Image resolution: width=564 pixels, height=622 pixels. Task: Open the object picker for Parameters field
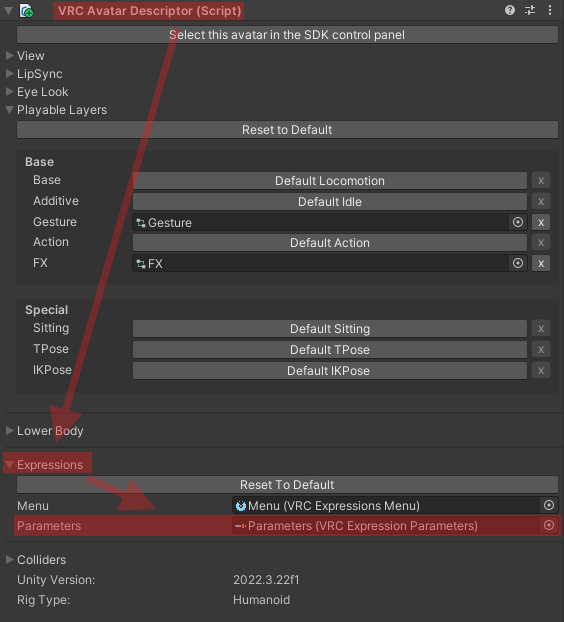(549, 525)
